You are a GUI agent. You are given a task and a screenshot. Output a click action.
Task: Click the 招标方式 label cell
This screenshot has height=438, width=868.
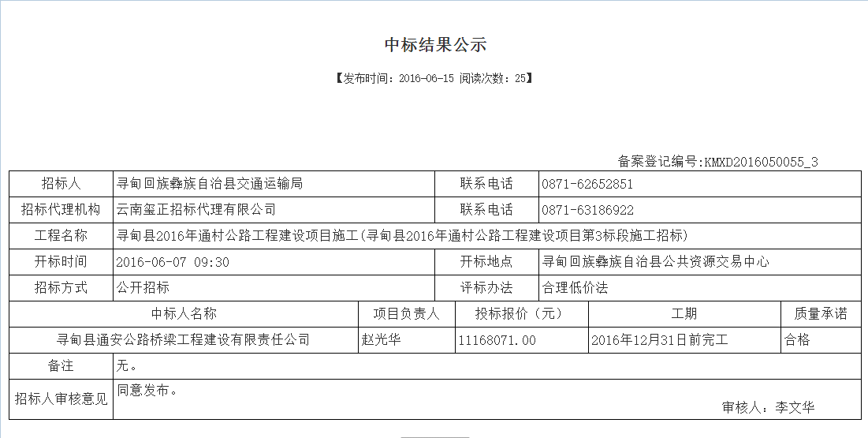coord(61,288)
